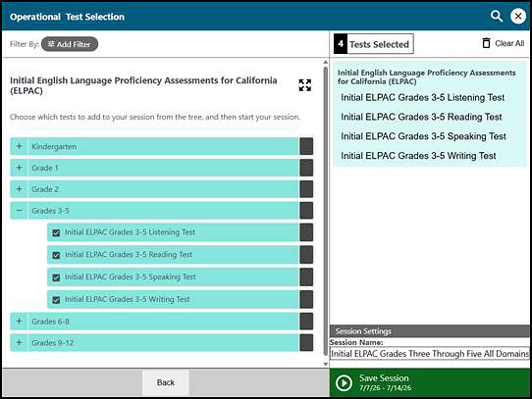Select the Grades 3-5 row label

tap(50, 211)
